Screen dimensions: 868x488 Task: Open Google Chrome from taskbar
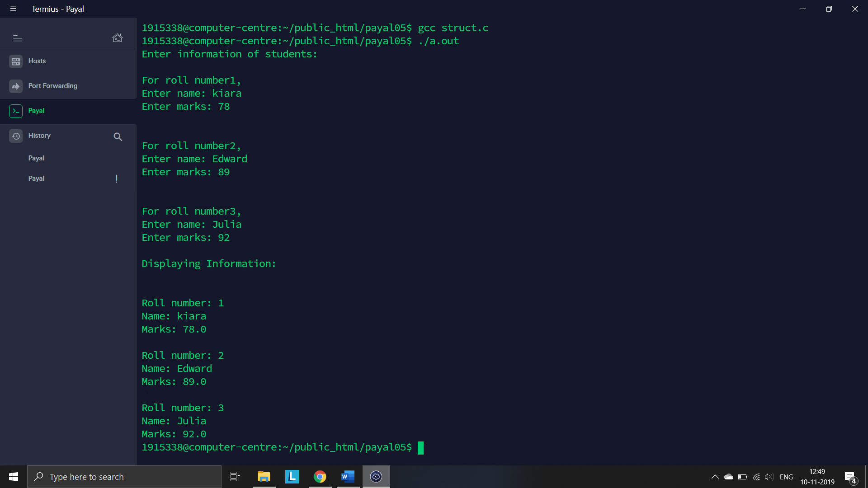click(320, 477)
